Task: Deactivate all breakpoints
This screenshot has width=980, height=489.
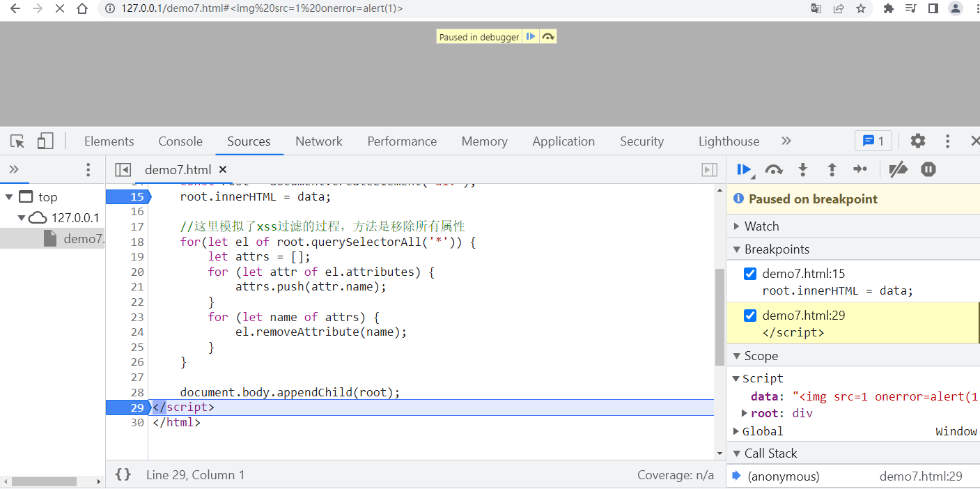Action: [899, 169]
